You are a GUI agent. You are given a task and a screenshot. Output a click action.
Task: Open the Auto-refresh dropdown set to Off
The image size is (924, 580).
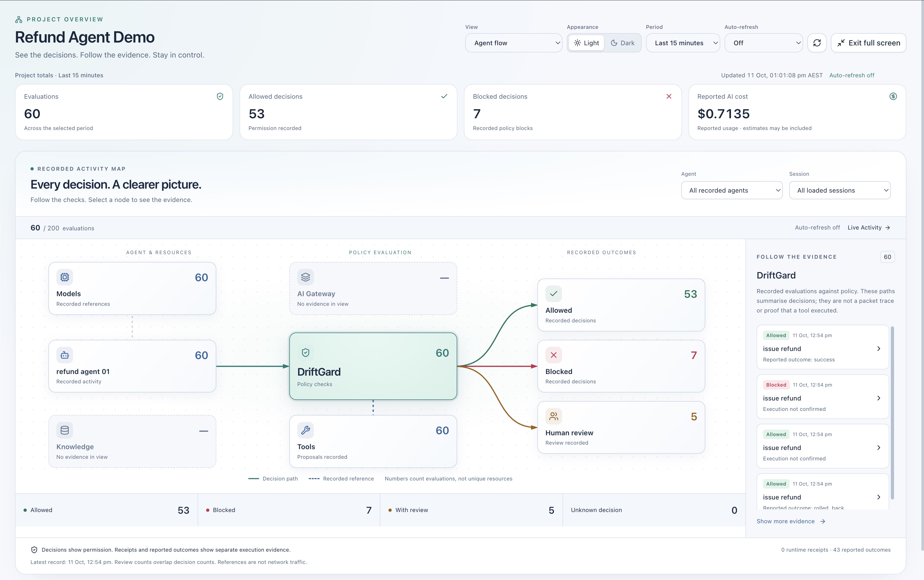(x=764, y=43)
